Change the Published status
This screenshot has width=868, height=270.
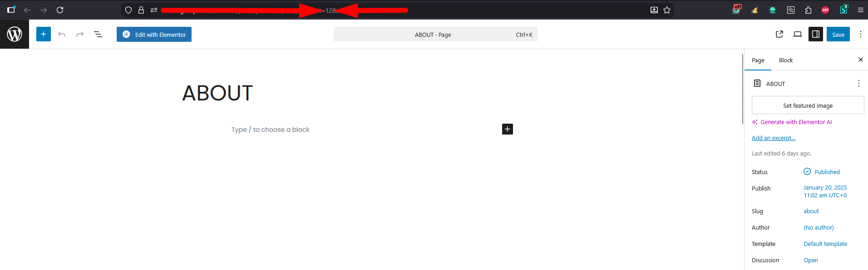826,172
